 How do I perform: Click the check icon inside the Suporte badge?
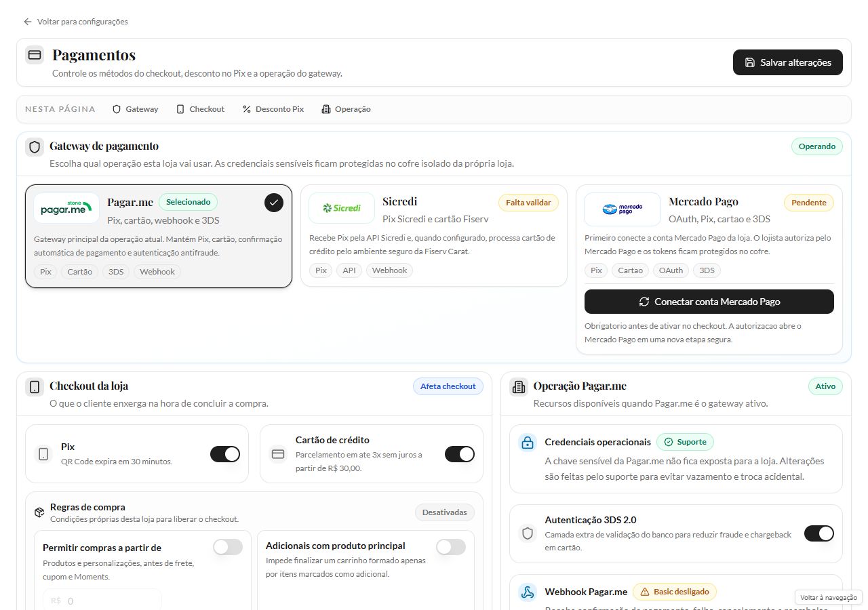tap(669, 442)
